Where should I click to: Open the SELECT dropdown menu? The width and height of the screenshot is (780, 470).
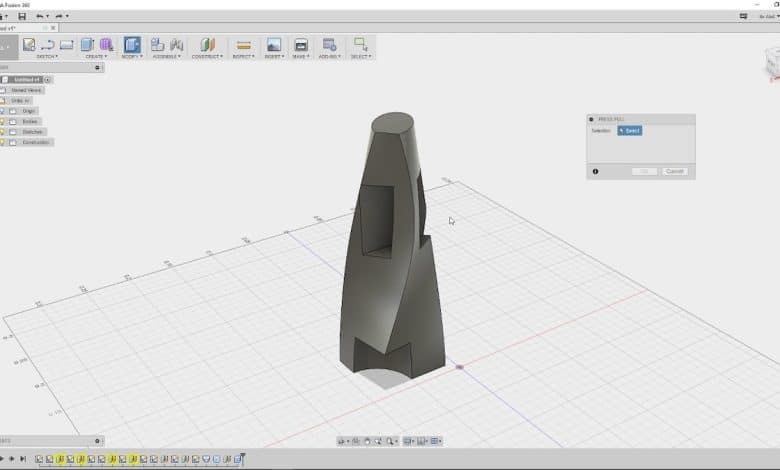click(361, 57)
